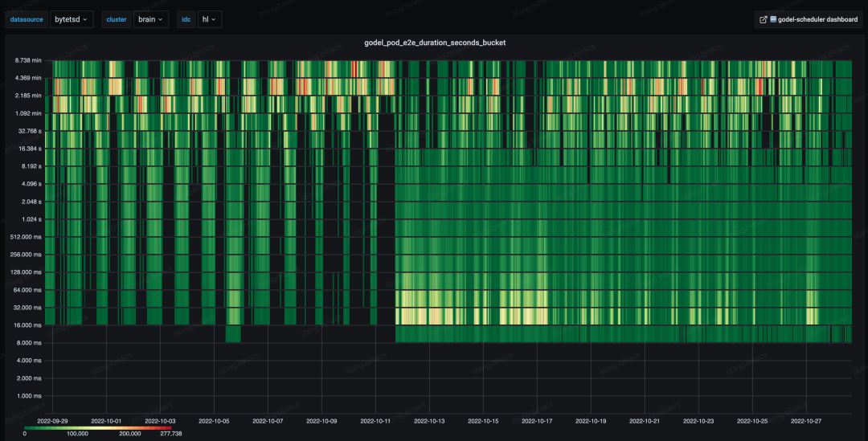The height and width of the screenshot is (441, 868).
Task: Select the 1.024 s y-axis bucket label
Action: coord(29,219)
